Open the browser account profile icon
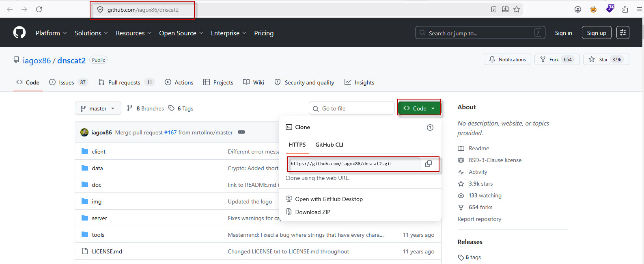The width and height of the screenshot is (644, 264). coord(578,9)
